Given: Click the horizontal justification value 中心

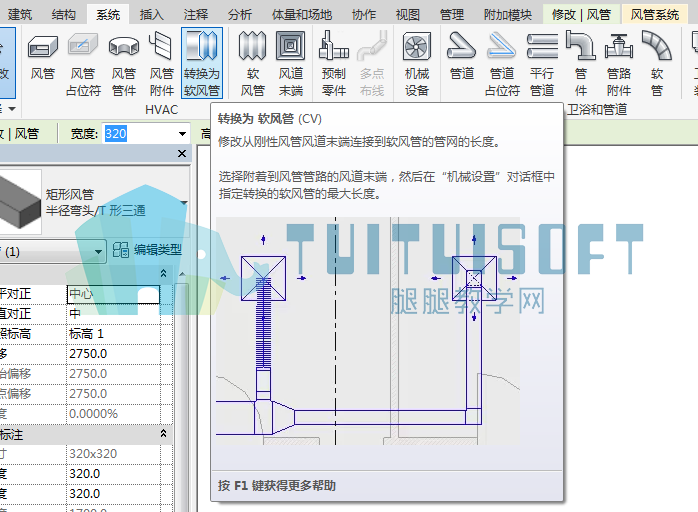Looking at the screenshot, I should coord(113,294).
